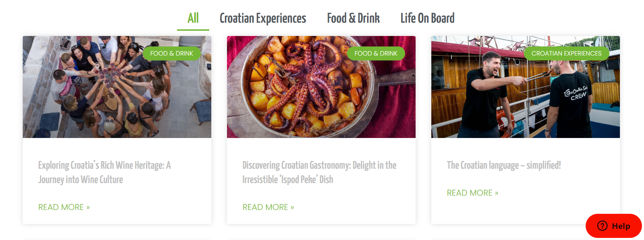The height and width of the screenshot is (240, 644).
Task: Click Read More under Croatian language article
Action: [x=473, y=193]
